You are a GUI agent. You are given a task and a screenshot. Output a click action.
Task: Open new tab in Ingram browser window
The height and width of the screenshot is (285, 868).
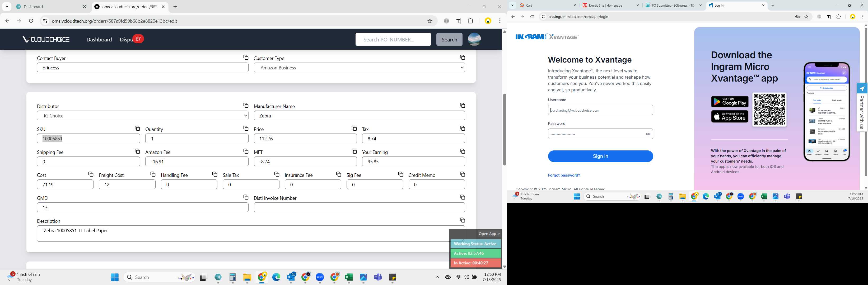pyautogui.click(x=773, y=5)
